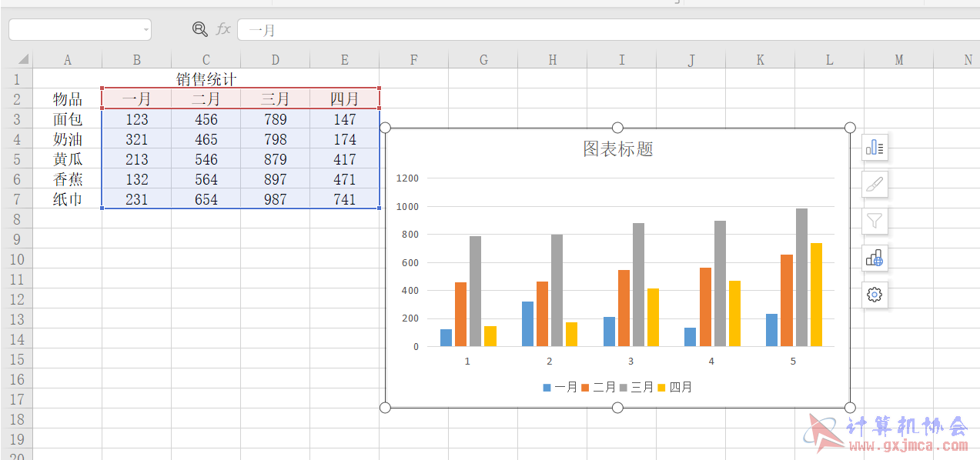Expand the Name Box dropdown arrow
Screen dimensions: 980x460
(146, 30)
